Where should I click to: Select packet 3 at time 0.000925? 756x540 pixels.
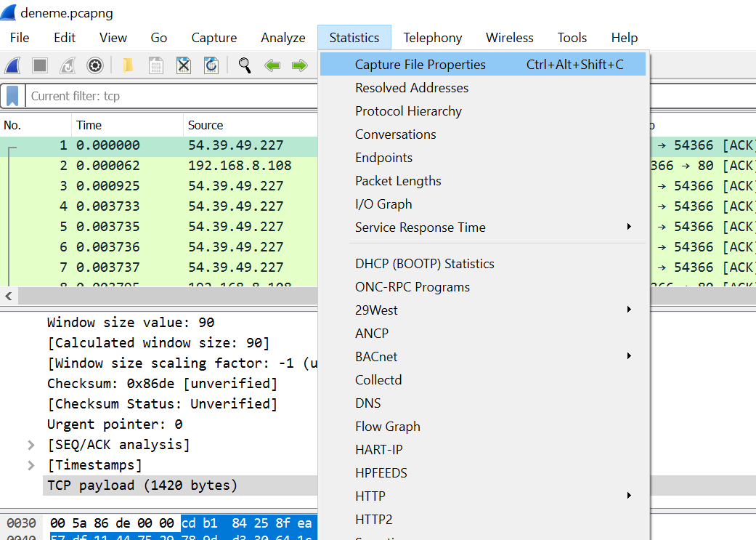[158, 186]
